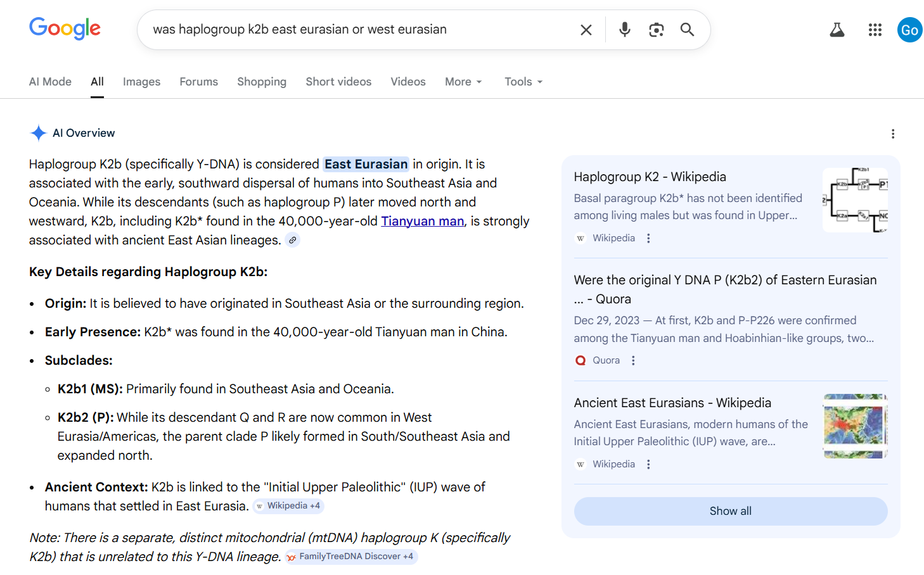Start voice search with the microphone icon
Viewport: 924px width, 575px height.
(x=624, y=30)
